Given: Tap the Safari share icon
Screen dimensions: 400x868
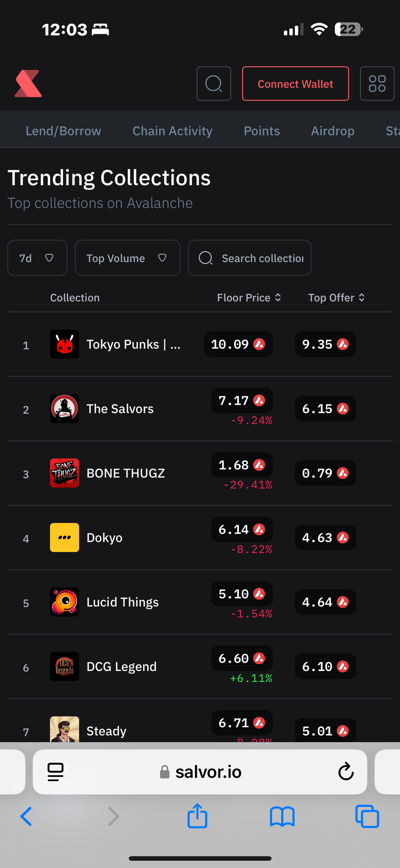Looking at the screenshot, I should coord(197,816).
